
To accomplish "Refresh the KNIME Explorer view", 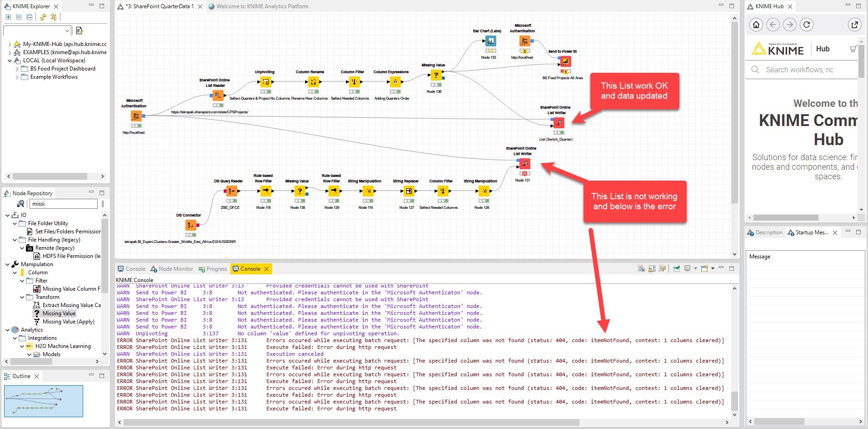I will pyautogui.click(x=43, y=17).
